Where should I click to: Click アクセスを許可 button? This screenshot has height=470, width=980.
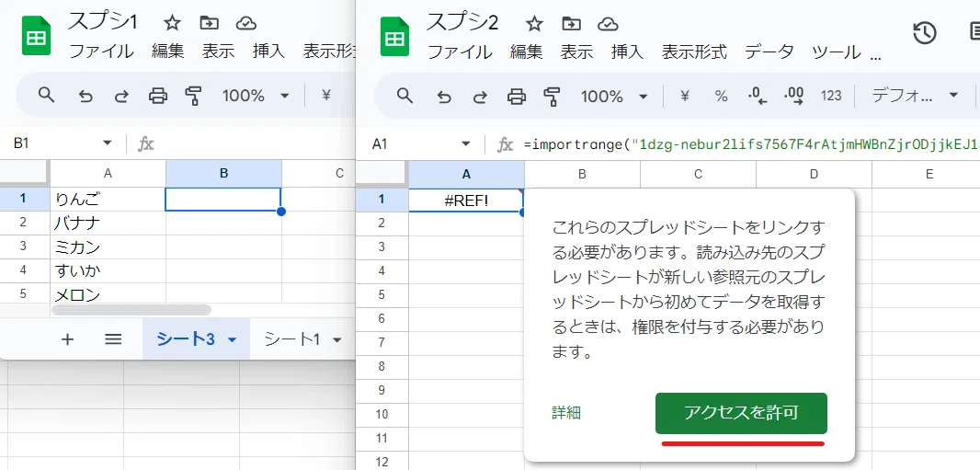741,413
